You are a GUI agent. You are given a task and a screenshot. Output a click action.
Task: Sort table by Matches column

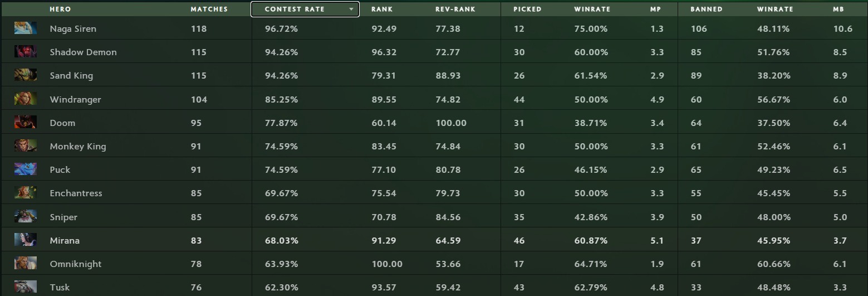click(x=209, y=9)
